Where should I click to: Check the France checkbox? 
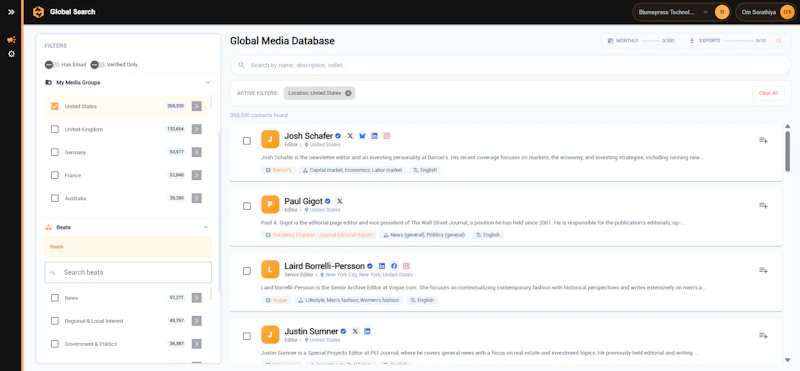point(55,175)
